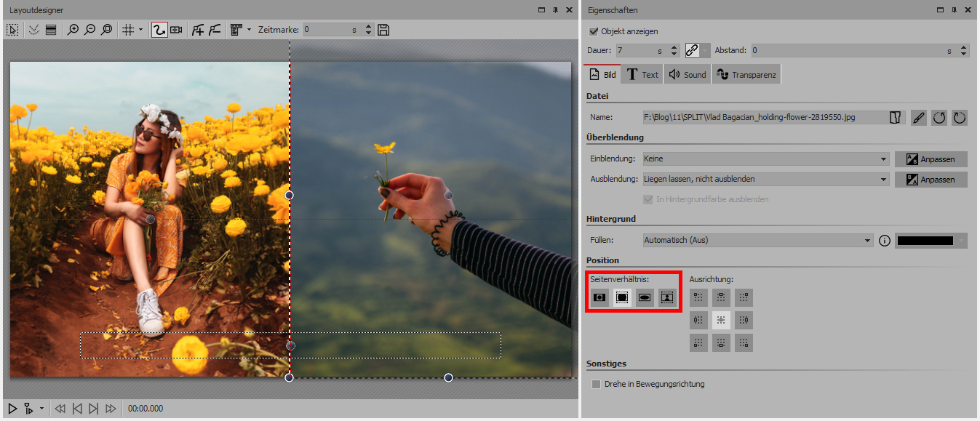The height and width of the screenshot is (421, 980).
Task: Choose the third Seitenverhältnis stretch option
Action: coord(645,297)
